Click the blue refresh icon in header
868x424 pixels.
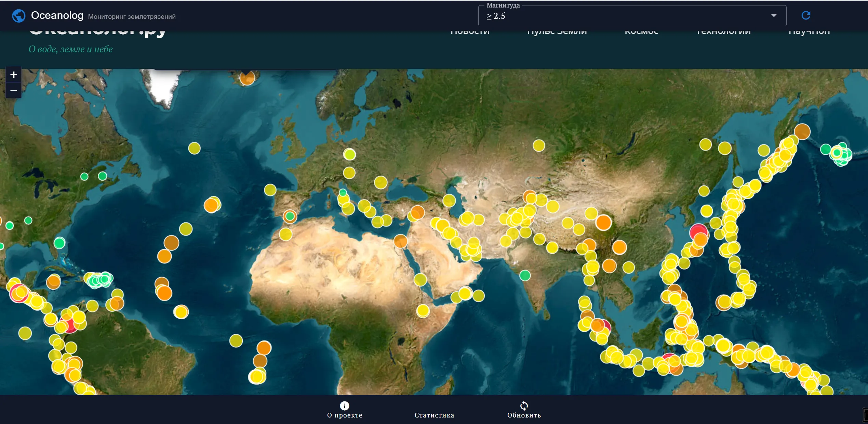coord(806,15)
